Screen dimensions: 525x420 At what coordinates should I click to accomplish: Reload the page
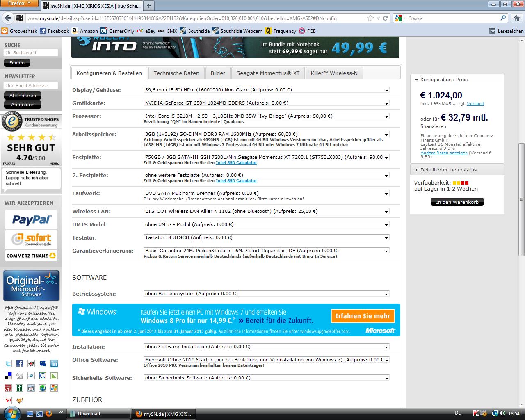tap(385, 18)
